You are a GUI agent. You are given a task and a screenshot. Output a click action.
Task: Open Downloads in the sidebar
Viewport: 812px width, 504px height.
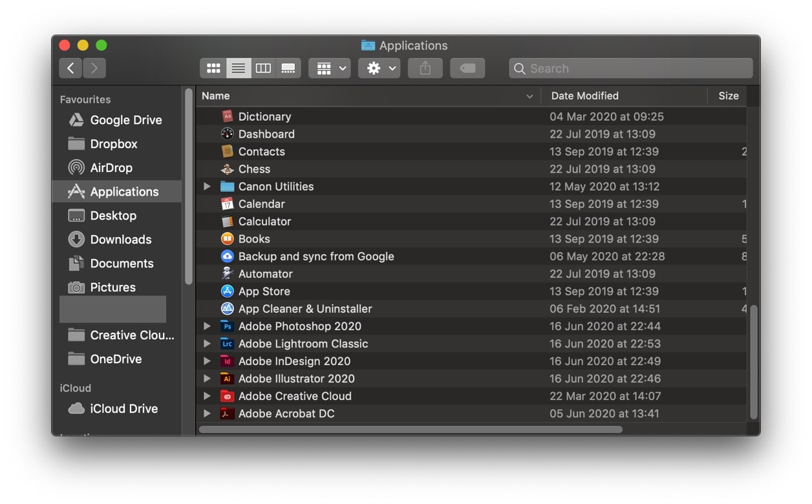pos(118,239)
